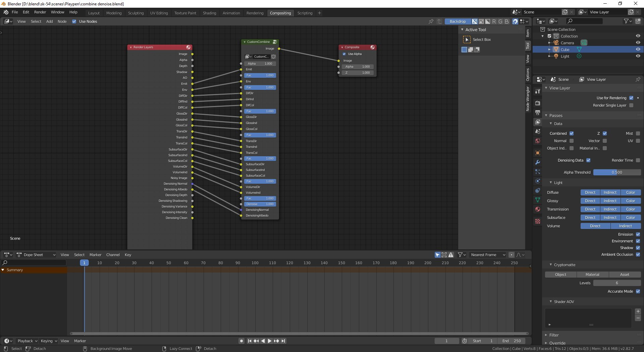Open the Output properties tab icon
The height and width of the screenshot is (352, 644).
[538, 113]
